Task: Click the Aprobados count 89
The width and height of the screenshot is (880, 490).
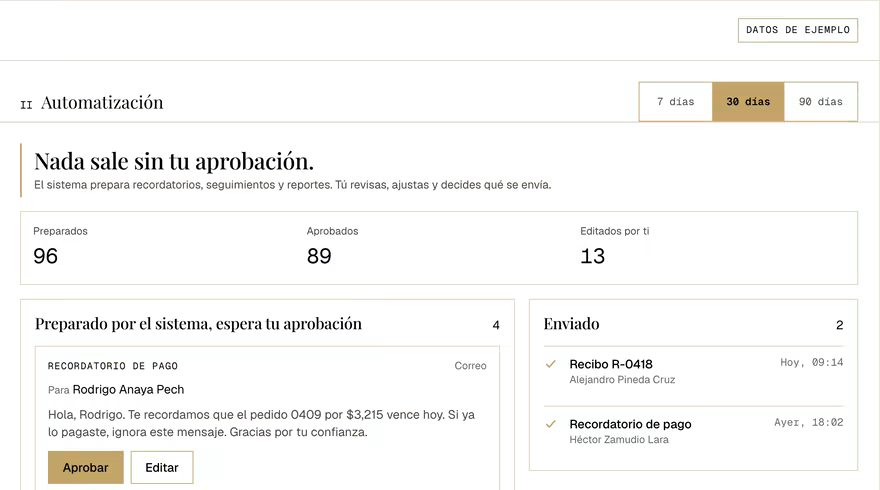Action: tap(319, 256)
